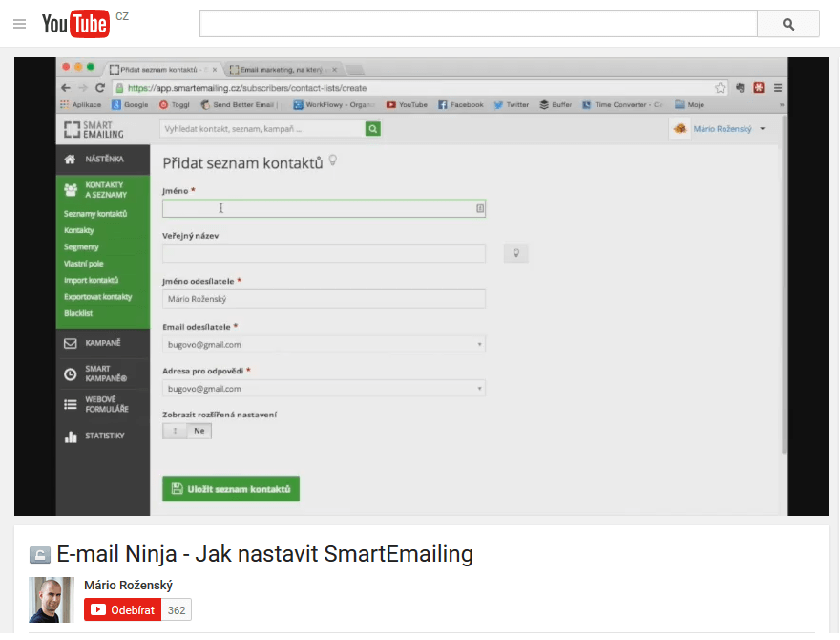The image size is (840, 640).
Task: Open Webové formuláře in the sidebar
Action: [103, 404]
